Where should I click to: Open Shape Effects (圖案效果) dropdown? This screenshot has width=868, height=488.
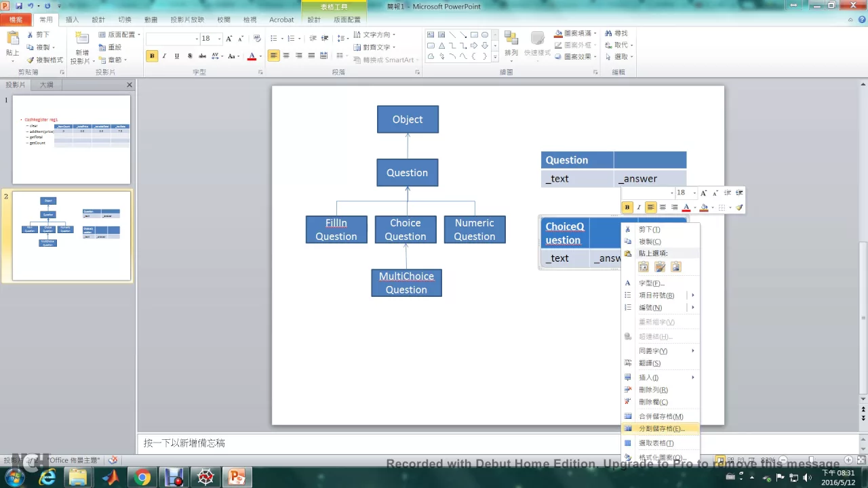575,57
